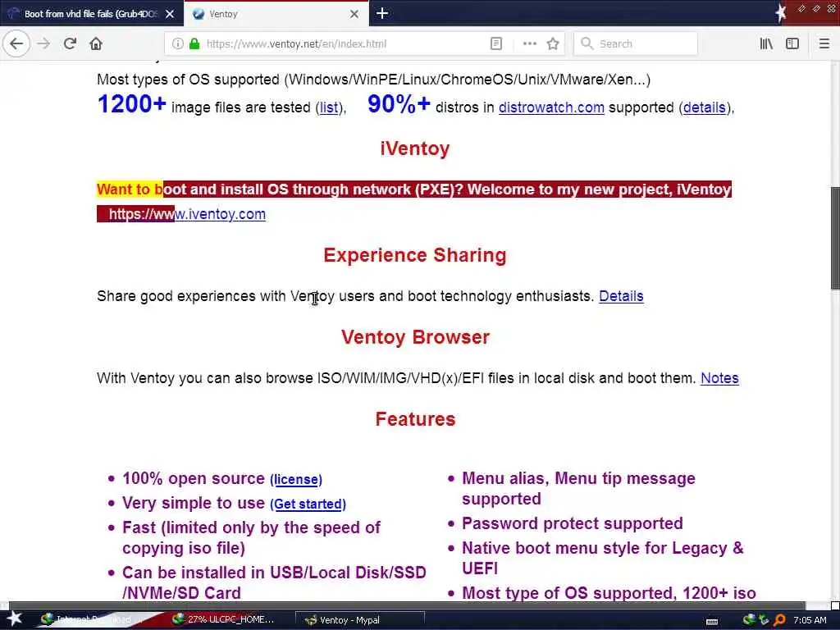This screenshot has width=840, height=630.
Task: Show site information icon in address bar
Action: [x=177, y=43]
